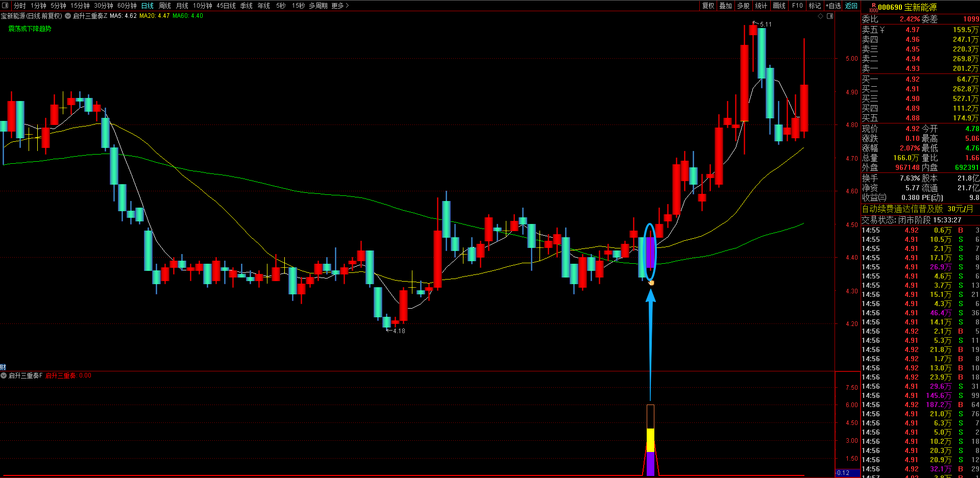Click the 财 finance marker icon
Screen dimensions: 980x478
(x=3, y=367)
